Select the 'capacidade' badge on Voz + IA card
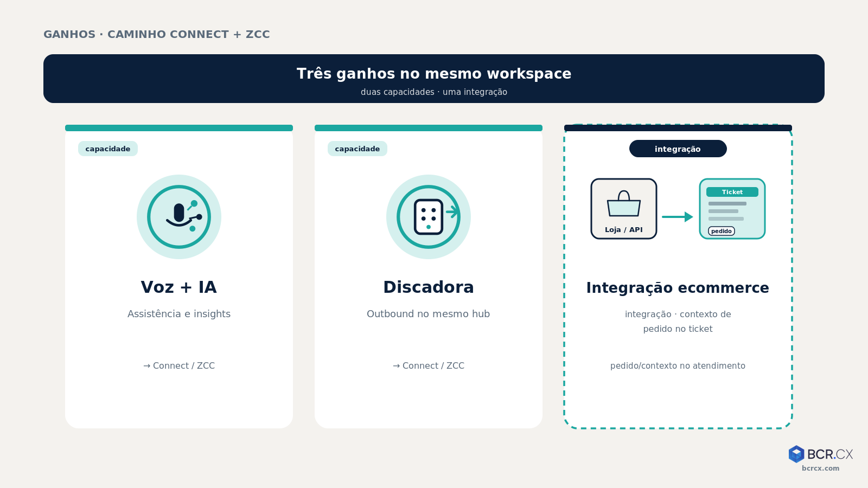This screenshot has height=488, width=868. click(108, 149)
